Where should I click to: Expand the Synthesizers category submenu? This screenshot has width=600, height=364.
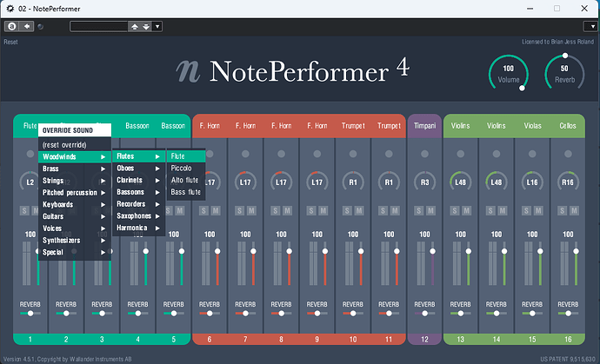point(75,240)
